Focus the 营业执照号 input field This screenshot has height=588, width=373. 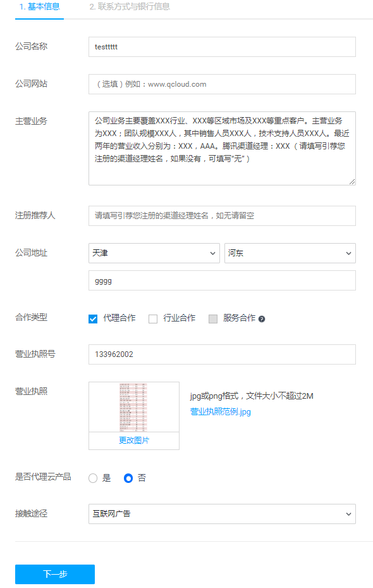pos(222,354)
